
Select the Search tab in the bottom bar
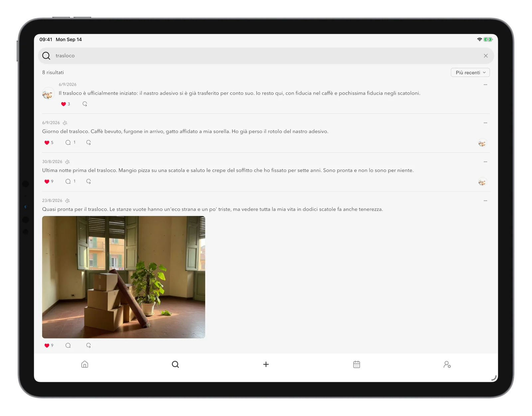(175, 364)
